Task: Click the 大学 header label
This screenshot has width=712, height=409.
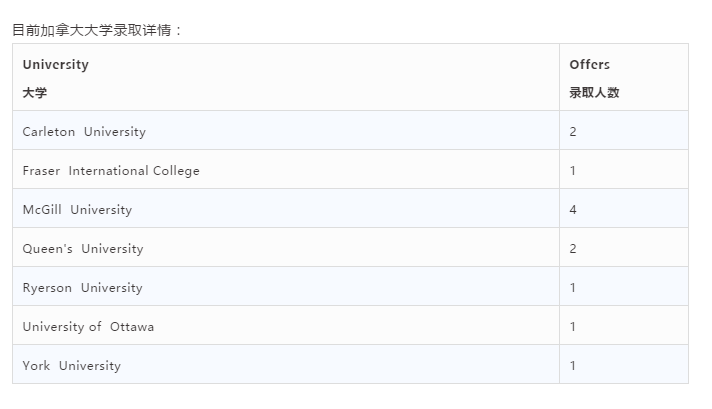Action: coord(35,93)
